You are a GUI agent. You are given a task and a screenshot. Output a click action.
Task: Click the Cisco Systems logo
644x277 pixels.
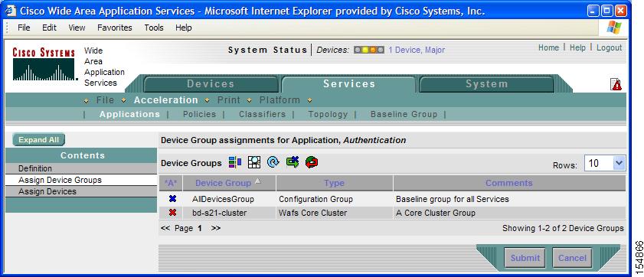click(44, 65)
